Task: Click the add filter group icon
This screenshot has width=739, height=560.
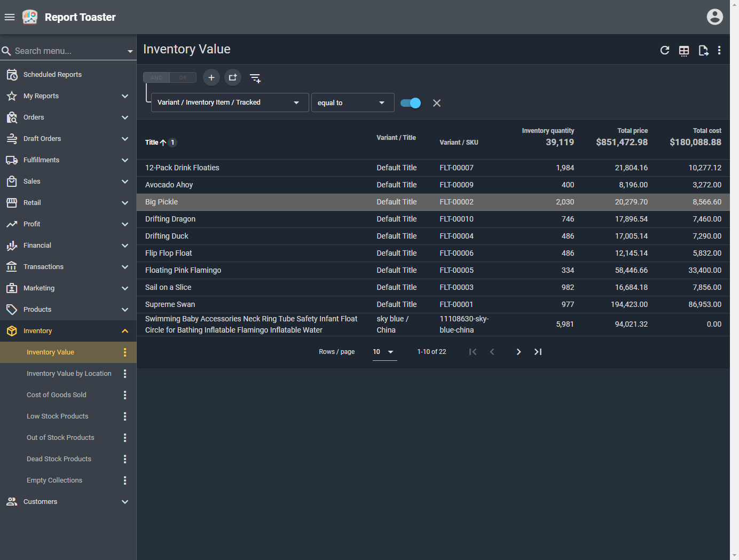Action: (x=233, y=78)
